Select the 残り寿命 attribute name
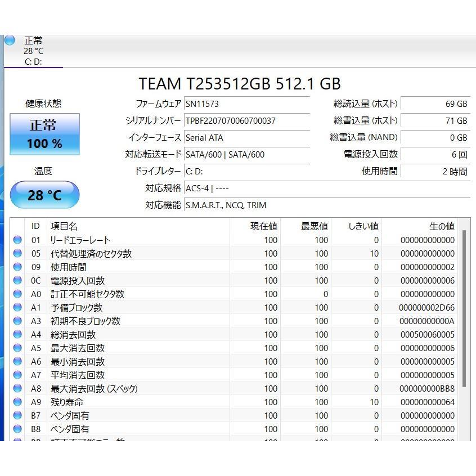Screen dimensions: 476x476 67,402
